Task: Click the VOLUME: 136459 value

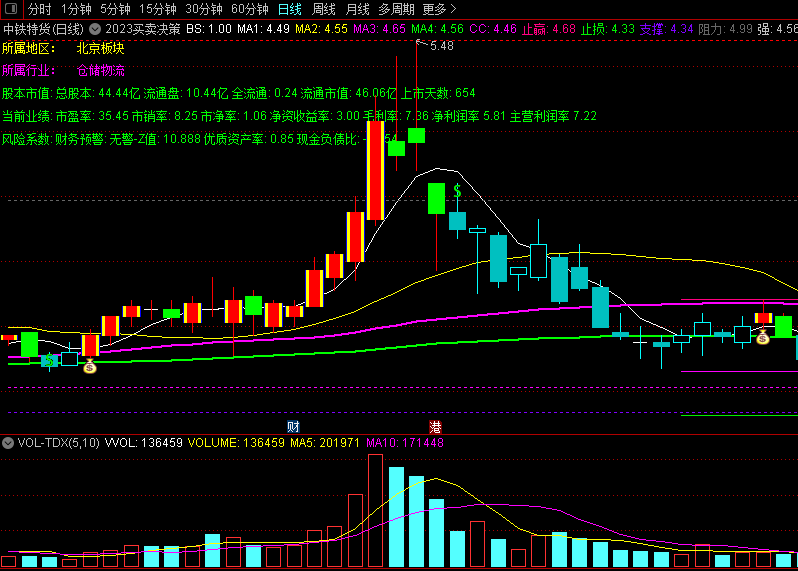Action: coord(236,443)
